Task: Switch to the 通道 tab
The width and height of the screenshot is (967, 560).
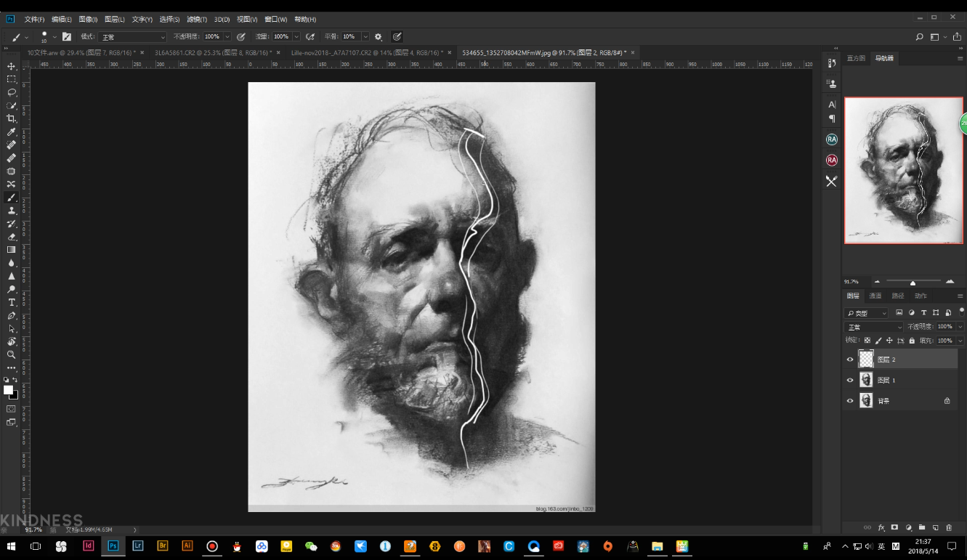Action: (875, 296)
